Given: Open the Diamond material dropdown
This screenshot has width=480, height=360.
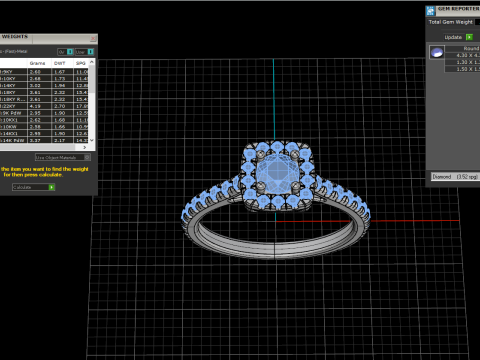Looking at the screenshot, I should point(455,177).
